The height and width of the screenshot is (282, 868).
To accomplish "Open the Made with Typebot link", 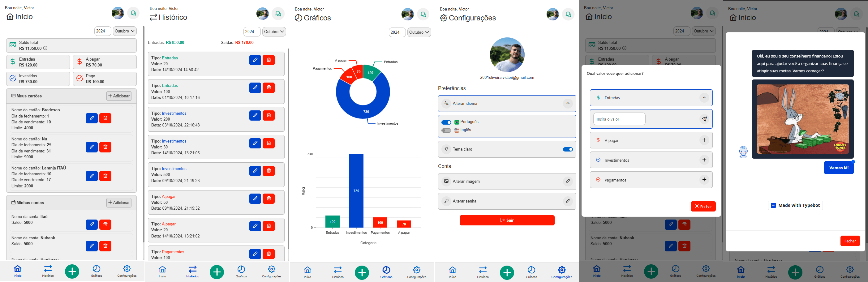I will [x=795, y=205].
